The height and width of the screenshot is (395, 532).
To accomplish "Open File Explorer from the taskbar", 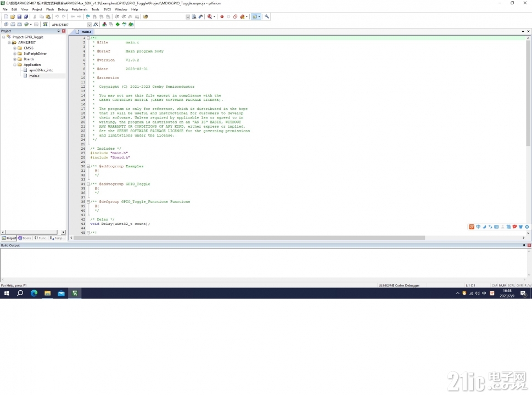I will click(48, 294).
